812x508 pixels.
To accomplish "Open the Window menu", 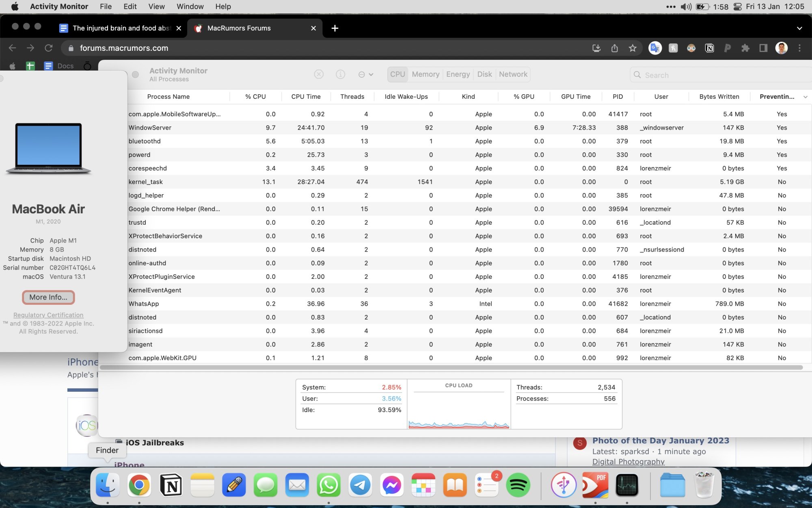I will 190,7.
